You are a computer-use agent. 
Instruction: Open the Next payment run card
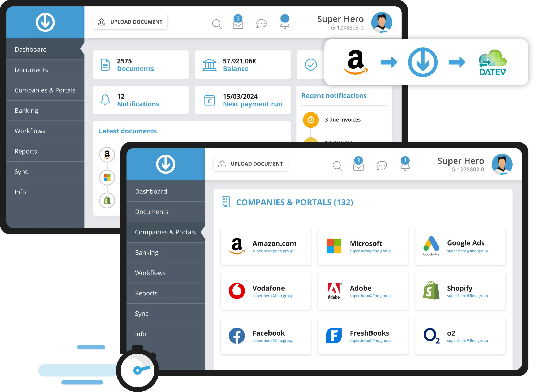pos(243,100)
